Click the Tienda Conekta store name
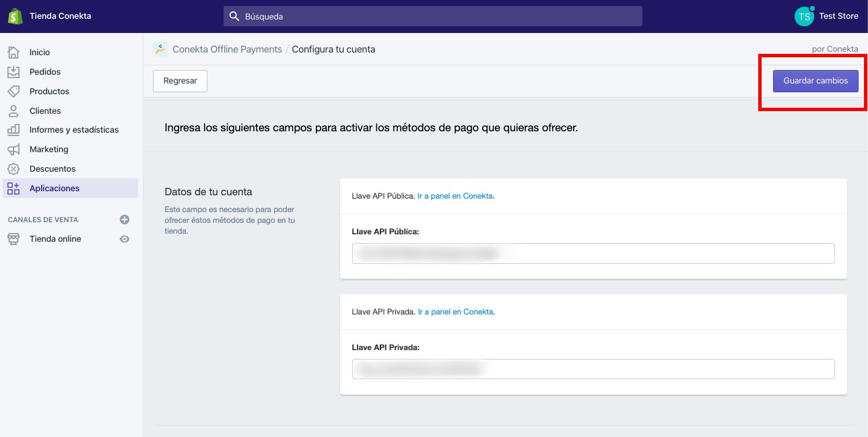The width and height of the screenshot is (868, 437). tap(61, 16)
